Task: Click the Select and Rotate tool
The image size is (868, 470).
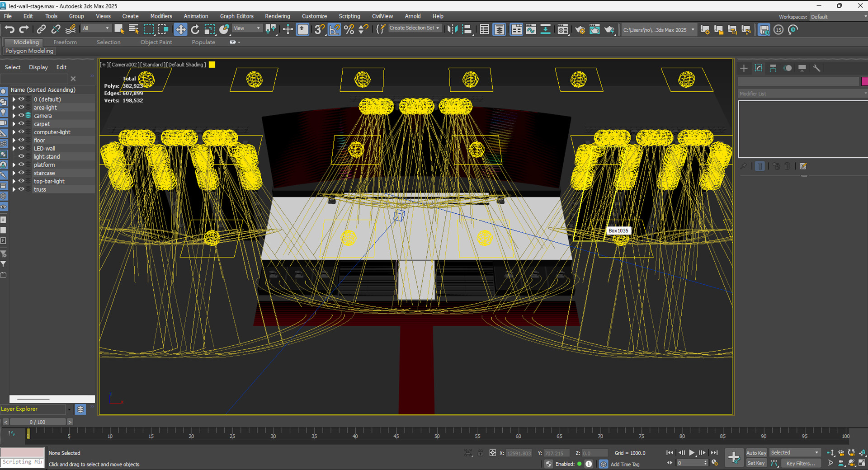Action: [195, 30]
